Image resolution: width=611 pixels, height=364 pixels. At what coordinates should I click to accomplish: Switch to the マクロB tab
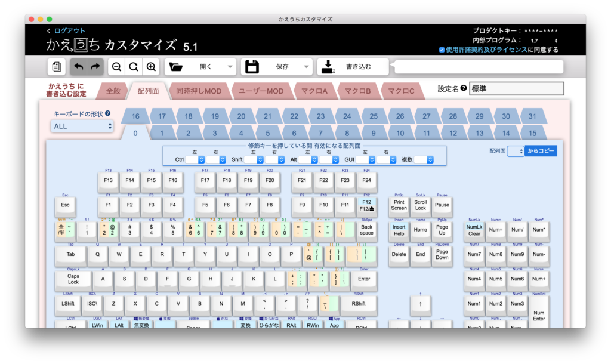point(357,91)
